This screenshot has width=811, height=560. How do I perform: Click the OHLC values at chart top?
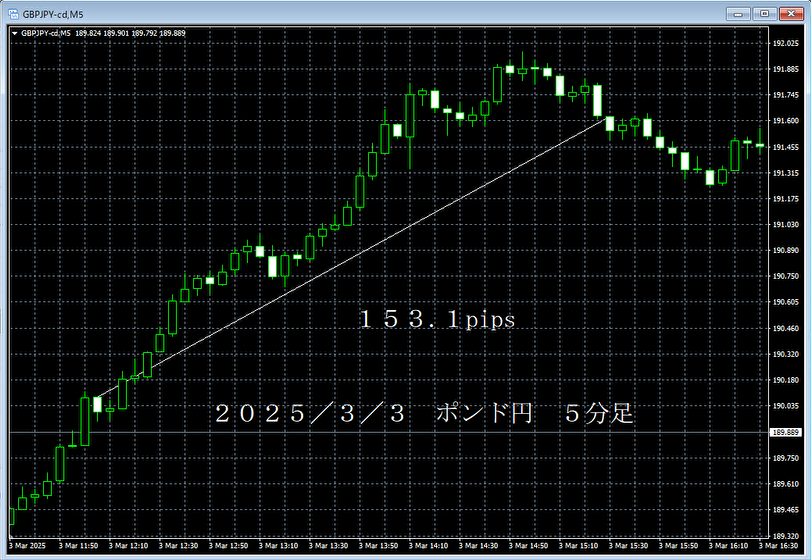tap(130, 33)
